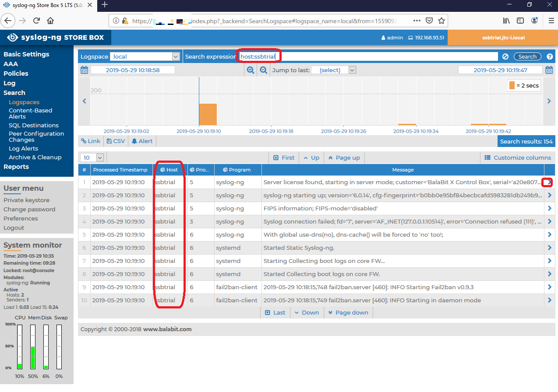Open browser library icon
The image size is (558, 392).
pyautogui.click(x=506, y=21)
